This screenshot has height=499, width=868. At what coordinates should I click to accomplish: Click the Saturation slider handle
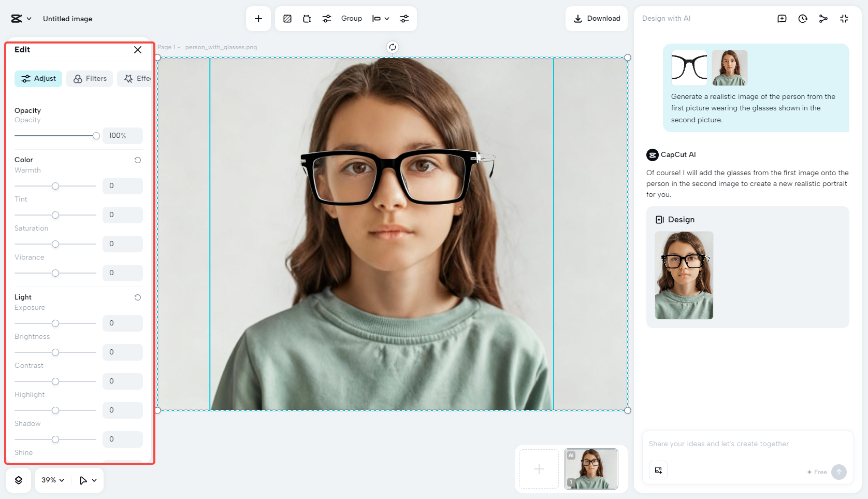click(x=55, y=244)
